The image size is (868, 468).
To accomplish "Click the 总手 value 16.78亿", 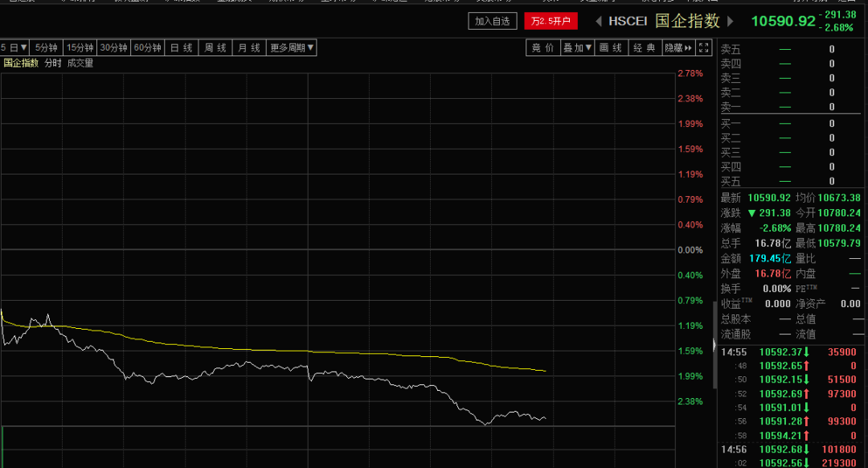I will [773, 243].
